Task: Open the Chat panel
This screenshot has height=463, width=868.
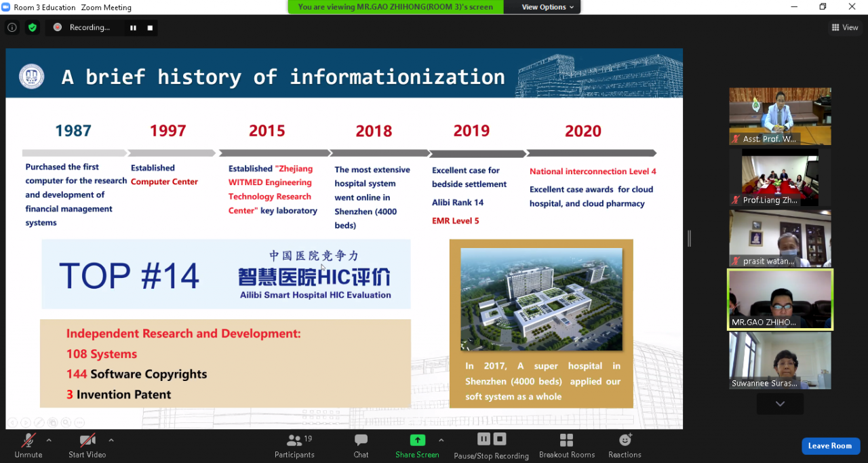Action: click(x=361, y=445)
